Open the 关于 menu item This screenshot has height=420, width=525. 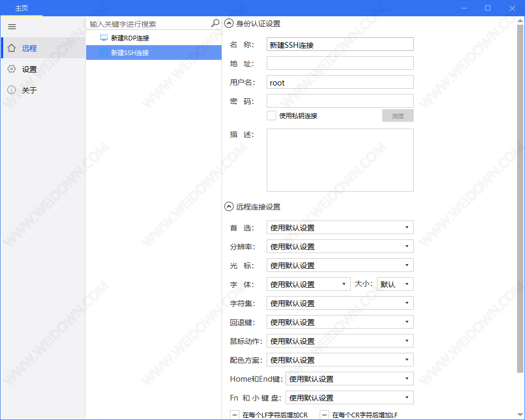pos(29,90)
